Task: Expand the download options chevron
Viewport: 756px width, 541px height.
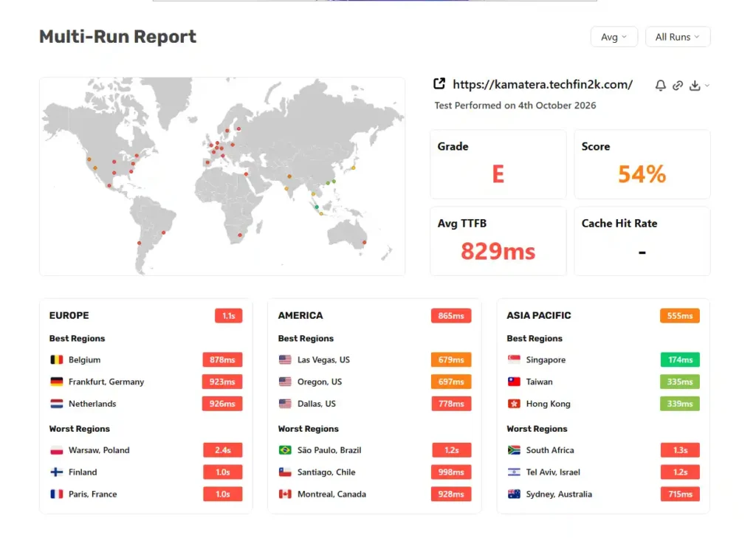Action: point(707,86)
